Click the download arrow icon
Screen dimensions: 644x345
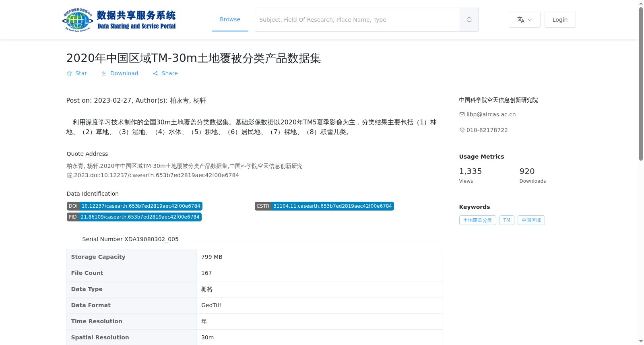pyautogui.click(x=104, y=73)
